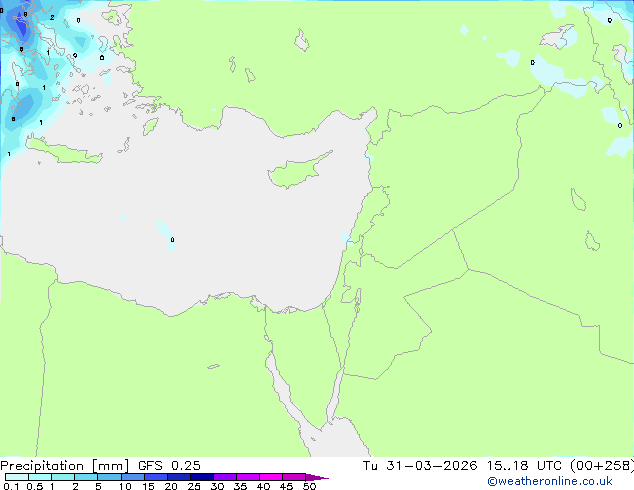634x490 pixels.
Task: Pick the 35–40 mm magenta swatch
Action: 248,477
